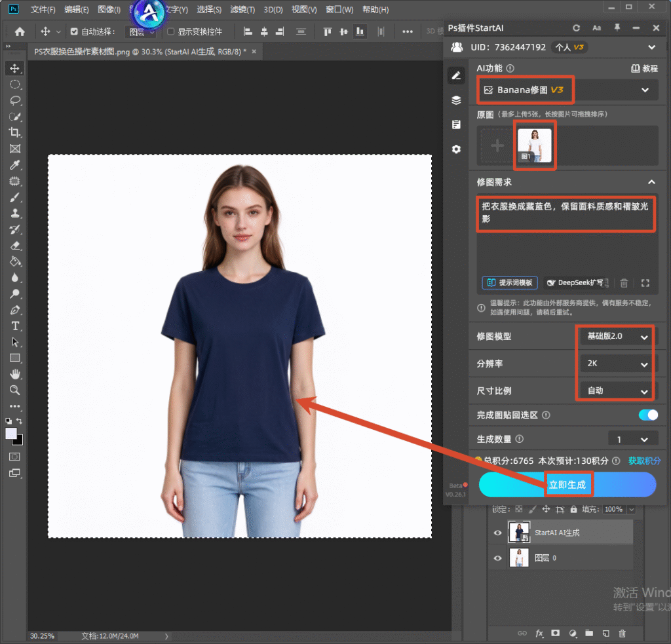
Task: Open the 修图模型 基础版2.0 dropdown
Action: (616, 336)
